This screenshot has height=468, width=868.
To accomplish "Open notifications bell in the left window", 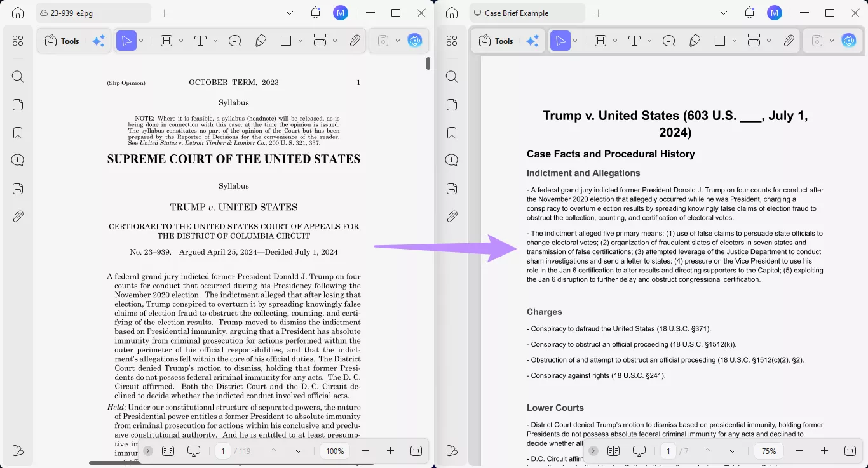I will [x=316, y=13].
